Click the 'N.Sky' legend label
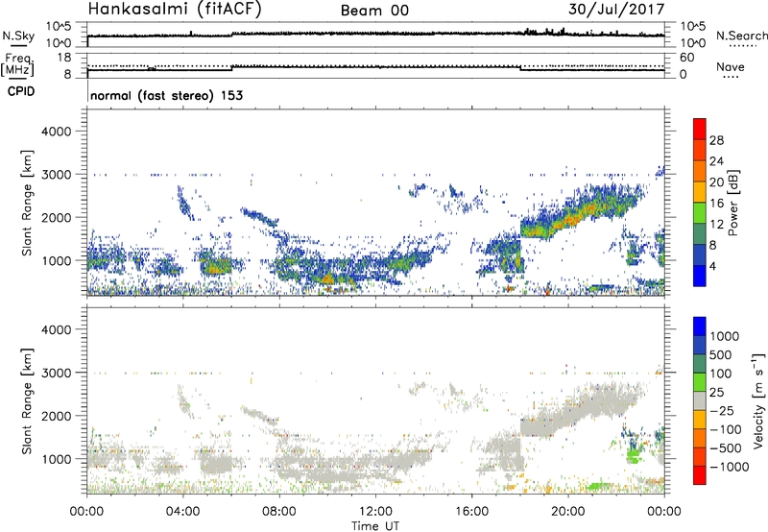 click(18, 36)
